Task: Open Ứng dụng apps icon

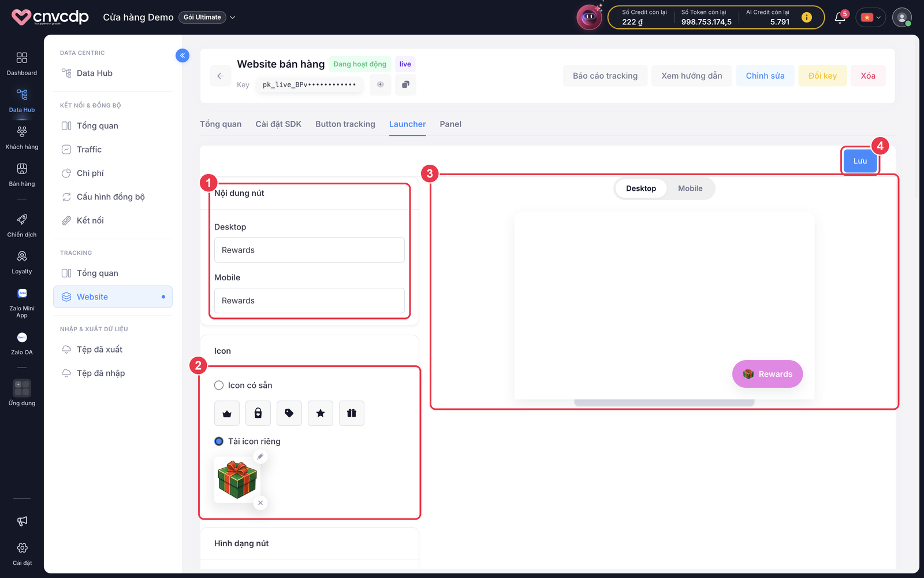Action: pos(22,388)
